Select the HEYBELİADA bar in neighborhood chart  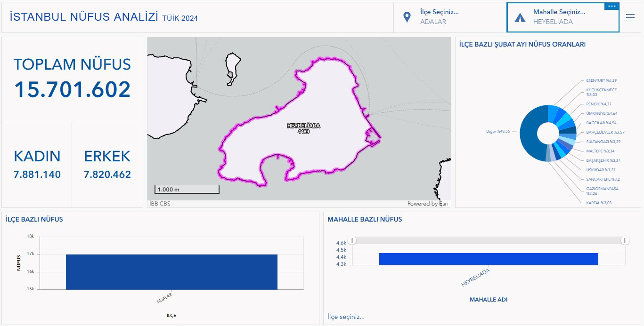coord(488,259)
